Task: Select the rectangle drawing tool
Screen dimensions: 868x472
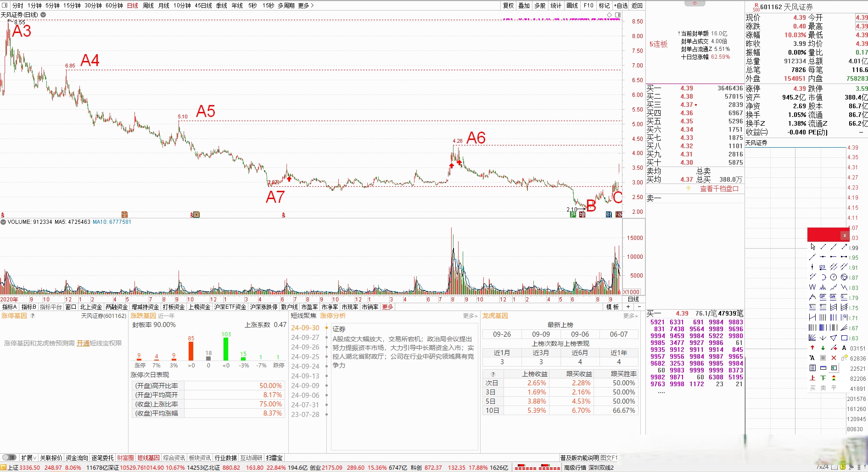Action: pyautogui.click(x=844, y=338)
